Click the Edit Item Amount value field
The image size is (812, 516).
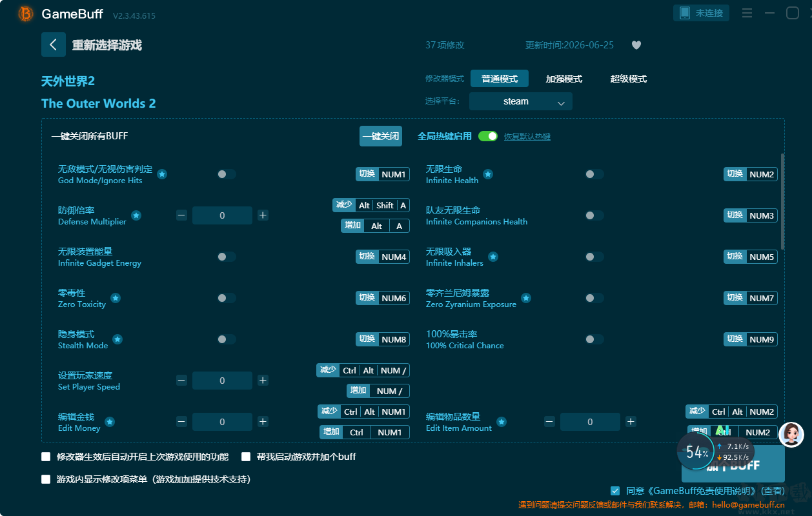(590, 422)
